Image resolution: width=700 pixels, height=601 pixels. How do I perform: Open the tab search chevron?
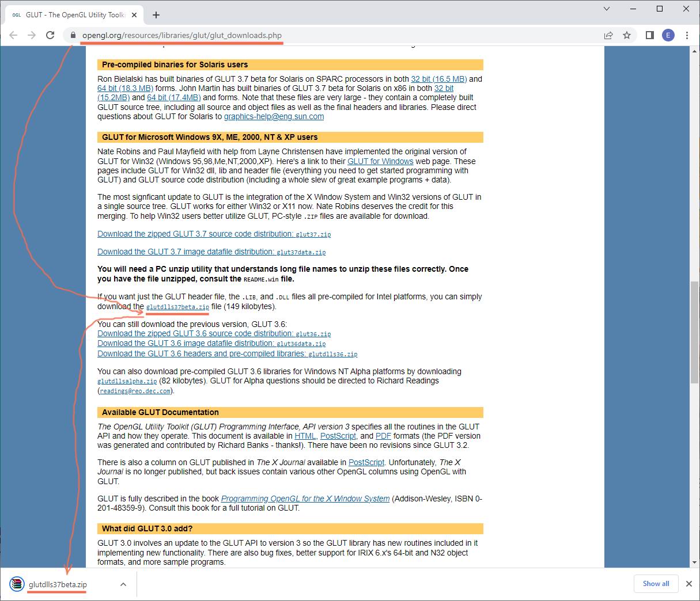(606, 9)
